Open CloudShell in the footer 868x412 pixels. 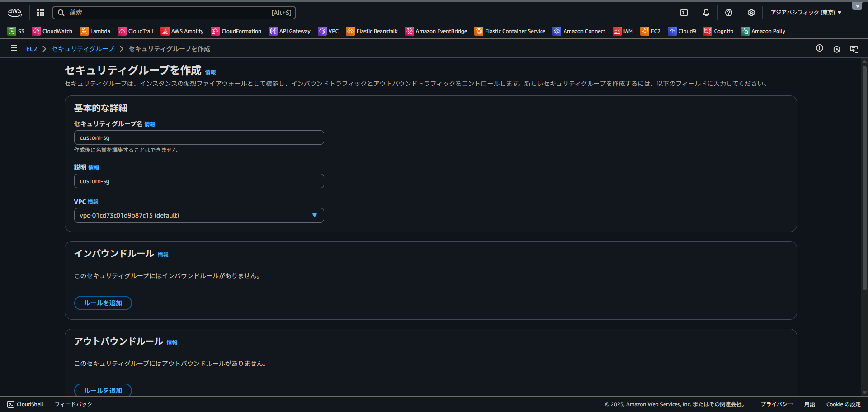pos(25,404)
